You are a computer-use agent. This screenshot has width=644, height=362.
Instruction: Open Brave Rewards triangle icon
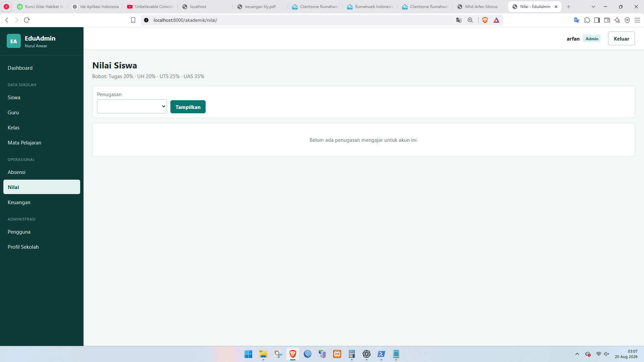[496, 20]
